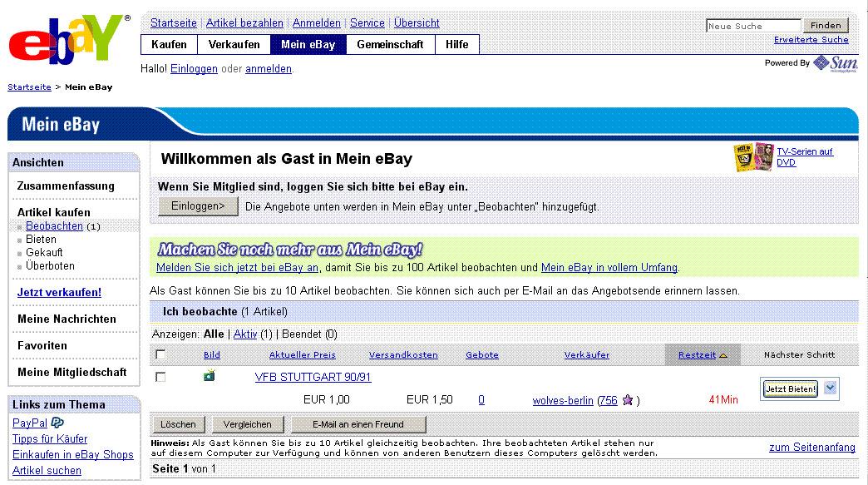Viewport: 868px width, 485px height.
Task: Filter watched items by Aktiv link
Action: [x=245, y=334]
